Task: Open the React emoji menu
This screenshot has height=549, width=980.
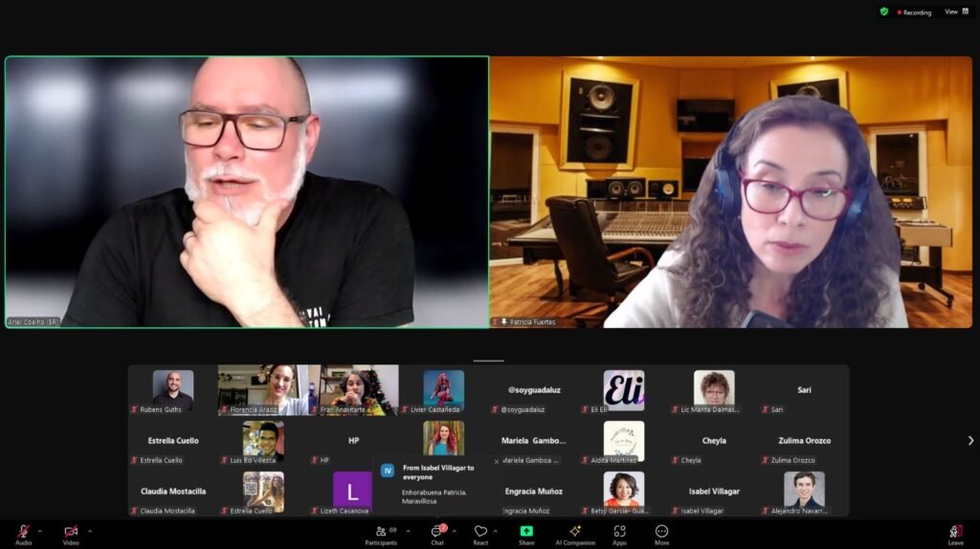Action: (x=480, y=535)
